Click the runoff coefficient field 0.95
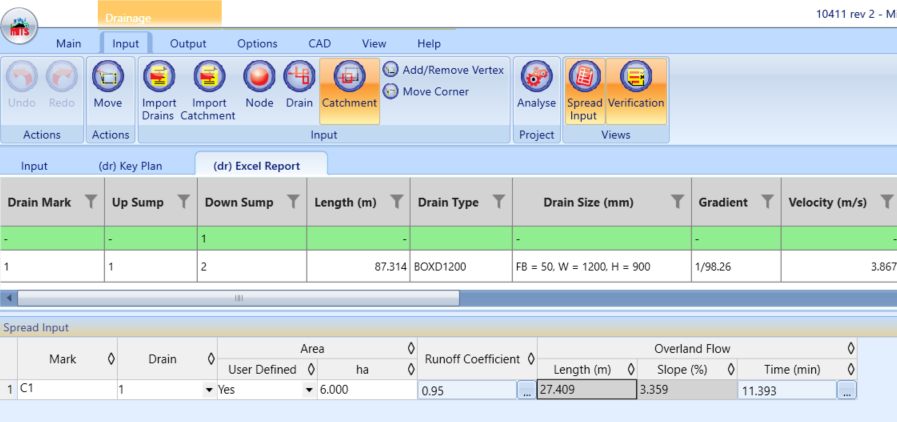 tap(468, 391)
